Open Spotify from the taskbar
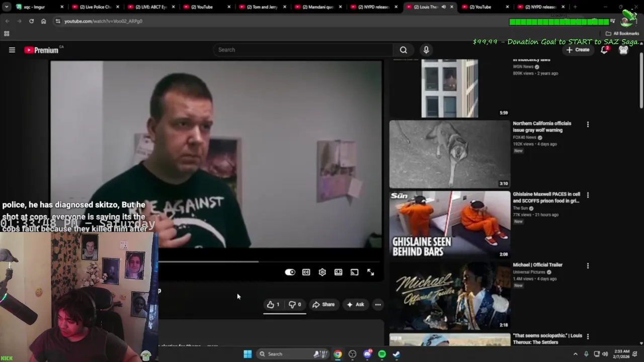644x362 pixels. pyautogui.click(x=382, y=354)
